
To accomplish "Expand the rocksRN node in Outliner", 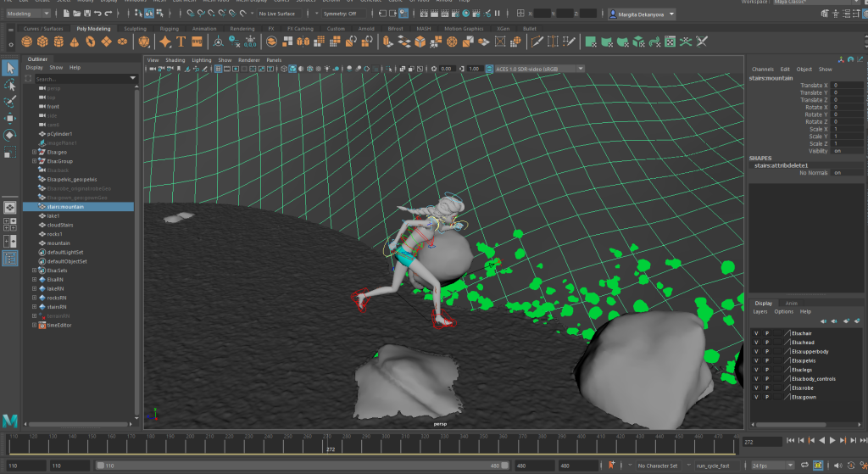I will click(34, 298).
